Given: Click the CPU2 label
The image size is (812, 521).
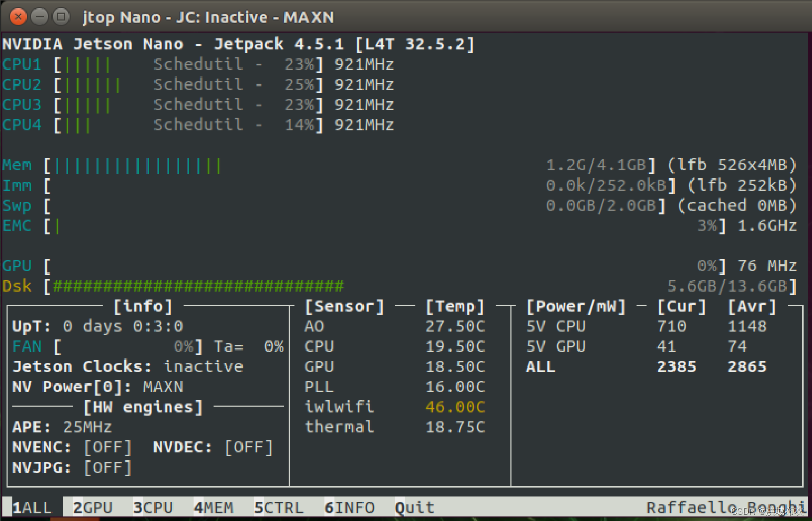Looking at the screenshot, I should tap(22, 84).
